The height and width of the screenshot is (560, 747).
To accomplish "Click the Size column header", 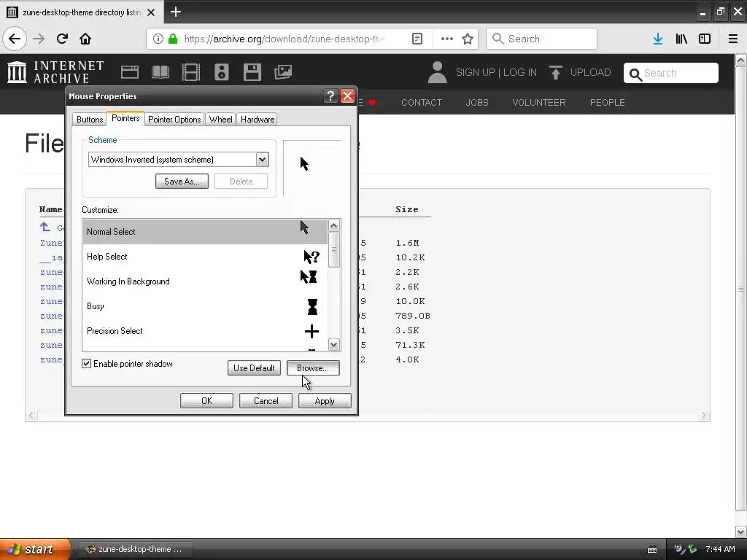I will click(x=407, y=209).
